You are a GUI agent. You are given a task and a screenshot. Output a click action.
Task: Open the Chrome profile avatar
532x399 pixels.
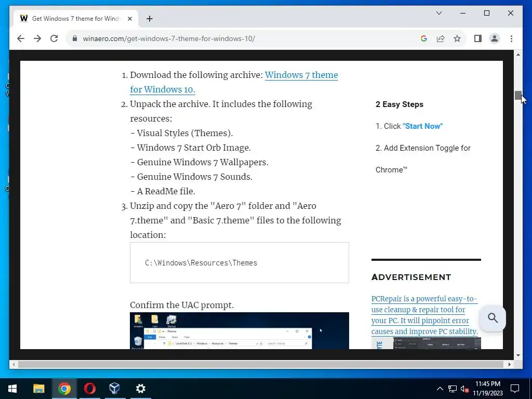495,38
